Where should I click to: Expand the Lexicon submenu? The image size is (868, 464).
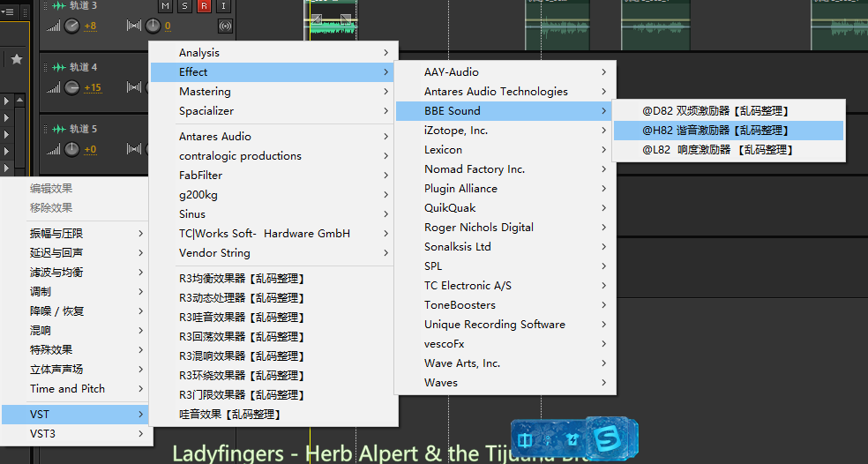pyautogui.click(x=504, y=149)
